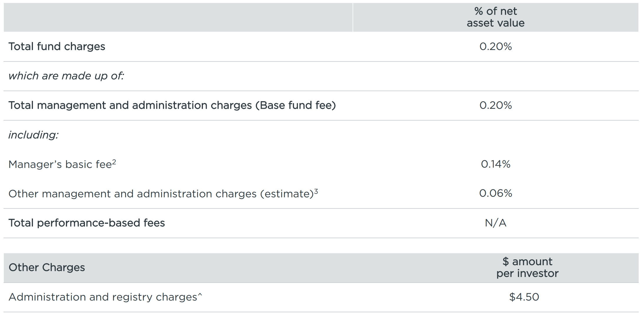The image size is (644, 317).
Task: Click the 0.20% value for Total fund charges
Action: tap(495, 46)
